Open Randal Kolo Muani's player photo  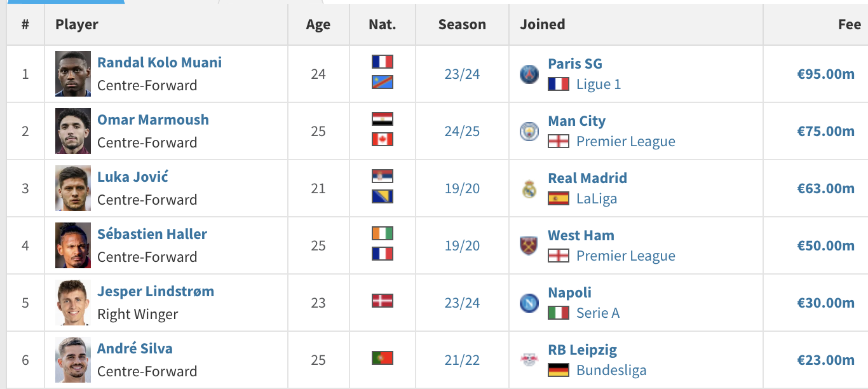click(x=73, y=74)
